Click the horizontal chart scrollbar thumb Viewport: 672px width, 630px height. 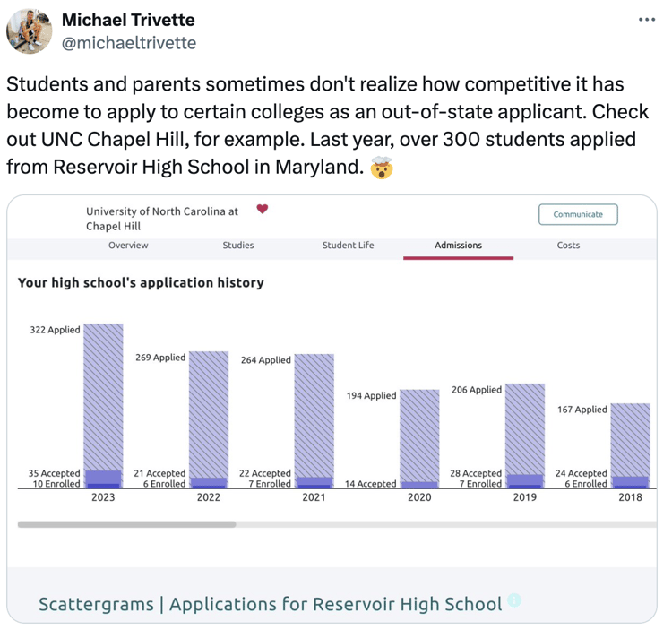coord(126,524)
